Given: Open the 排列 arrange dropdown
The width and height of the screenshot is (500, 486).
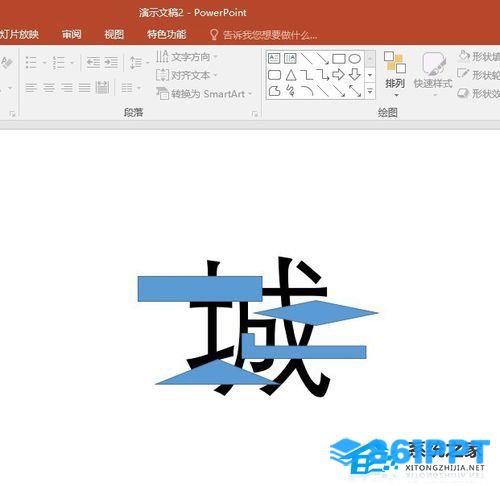Looking at the screenshot, I should 395,74.
